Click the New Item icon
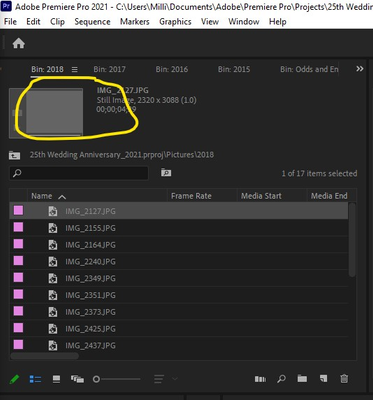The image size is (373, 400). click(323, 379)
